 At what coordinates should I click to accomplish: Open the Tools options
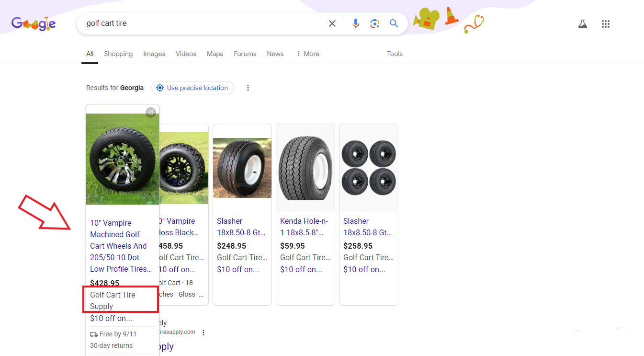(x=395, y=54)
